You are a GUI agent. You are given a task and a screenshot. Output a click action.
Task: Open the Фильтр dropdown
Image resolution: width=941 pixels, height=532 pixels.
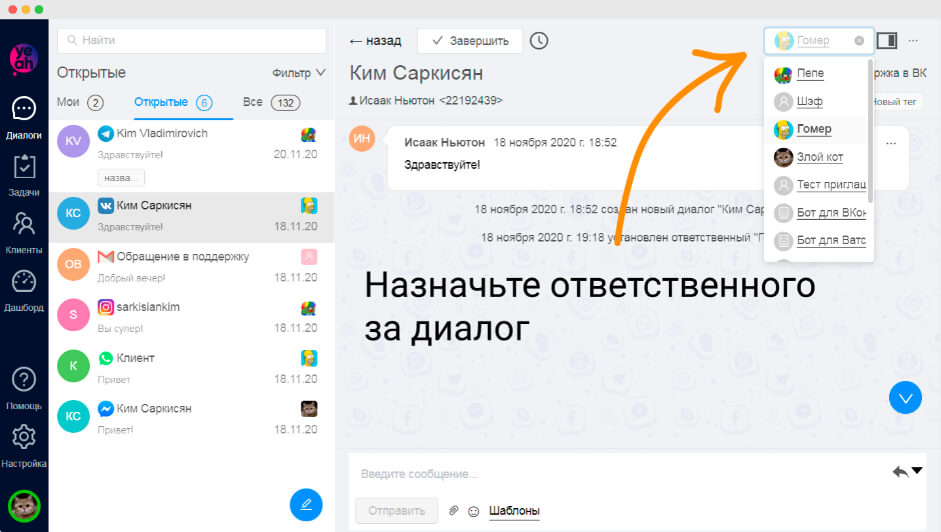coord(299,73)
